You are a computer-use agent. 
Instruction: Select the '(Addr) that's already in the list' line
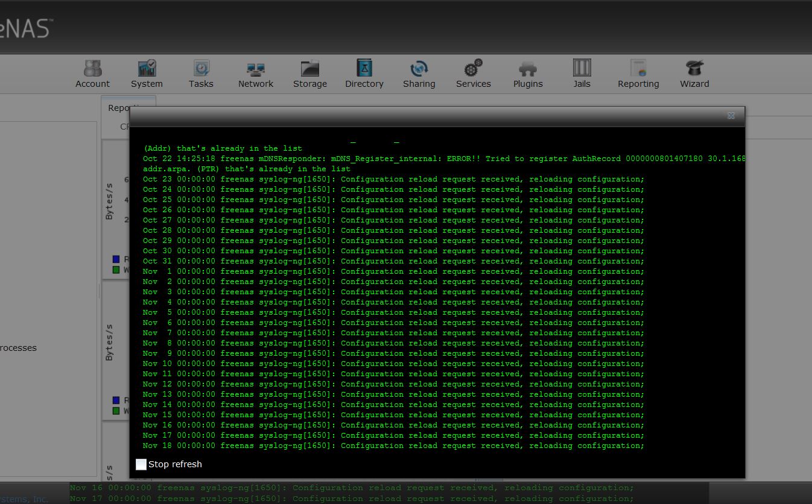223,148
